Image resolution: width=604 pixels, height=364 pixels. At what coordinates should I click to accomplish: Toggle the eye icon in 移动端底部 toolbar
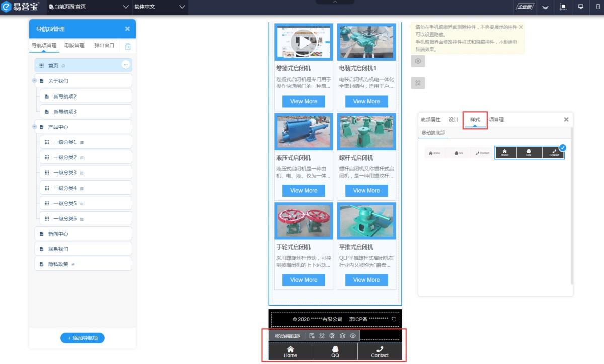(353, 336)
